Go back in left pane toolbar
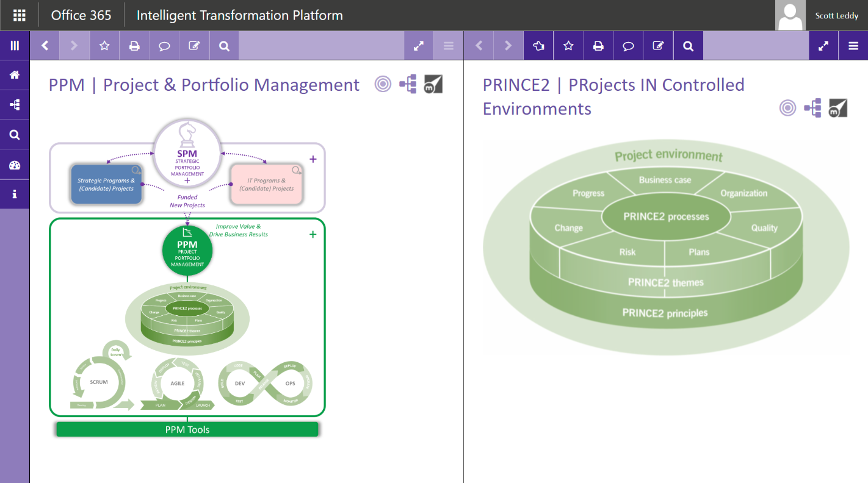Screen dimensions: 868x483 tap(45, 46)
